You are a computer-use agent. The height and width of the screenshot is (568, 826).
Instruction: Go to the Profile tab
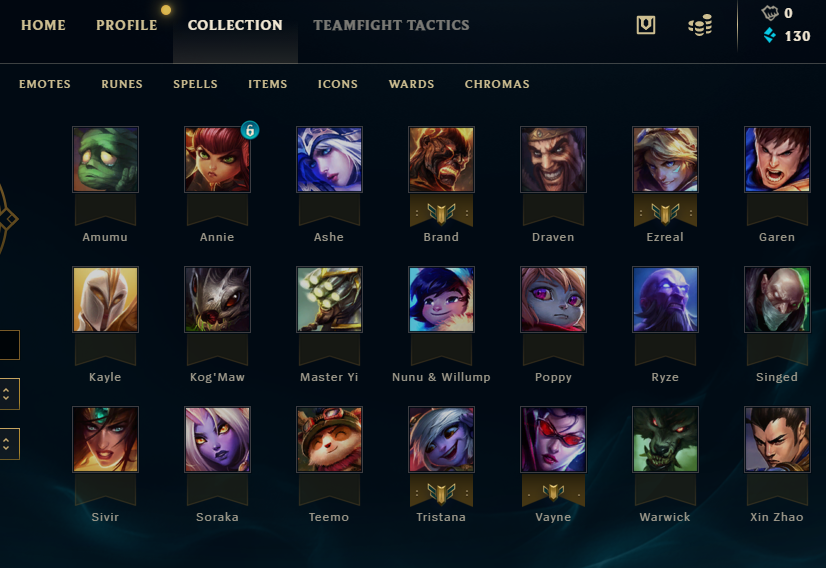[x=126, y=25]
